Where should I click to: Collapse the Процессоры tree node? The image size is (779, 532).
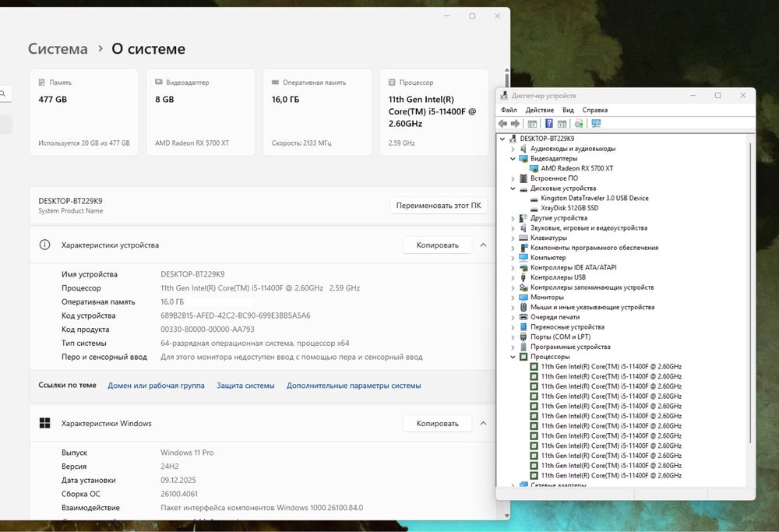(513, 357)
